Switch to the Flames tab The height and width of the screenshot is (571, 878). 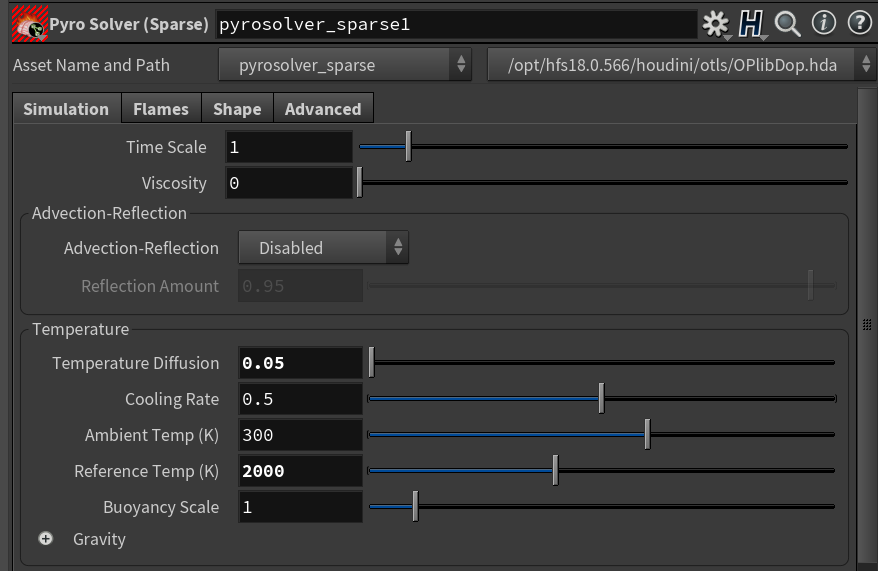pyautogui.click(x=161, y=109)
